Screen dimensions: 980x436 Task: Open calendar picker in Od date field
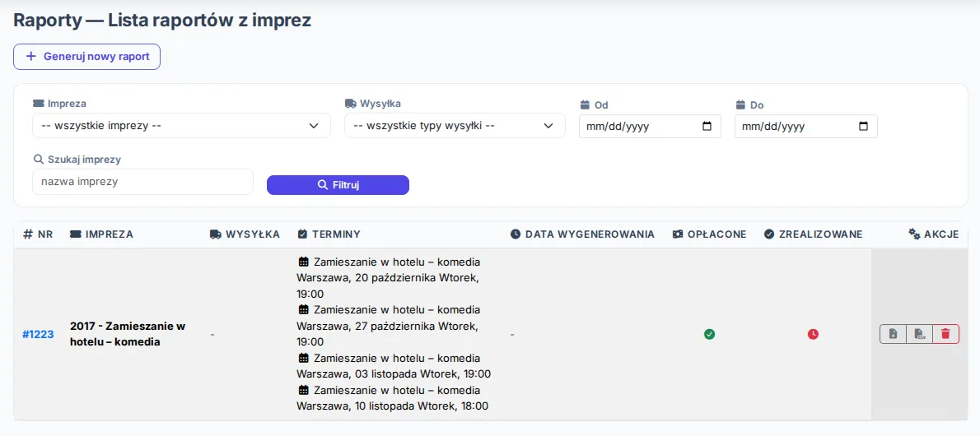[707, 126]
